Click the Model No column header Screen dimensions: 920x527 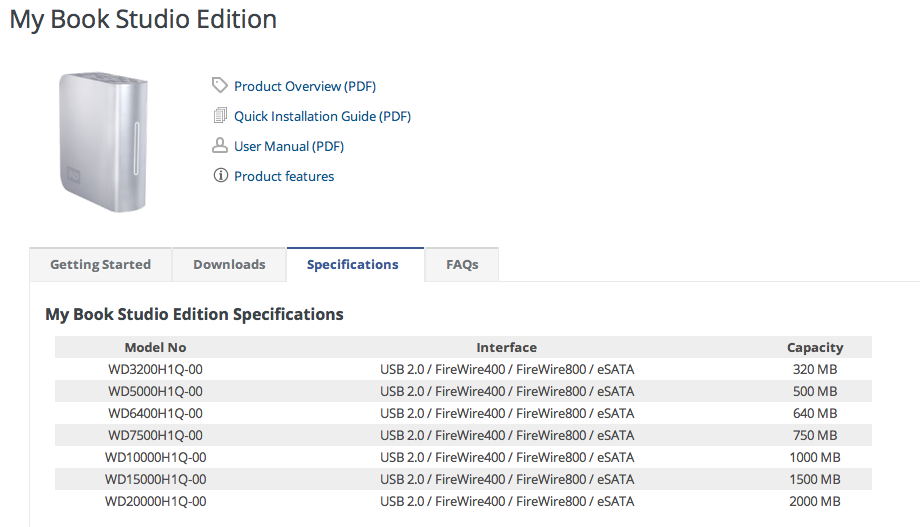[155, 348]
